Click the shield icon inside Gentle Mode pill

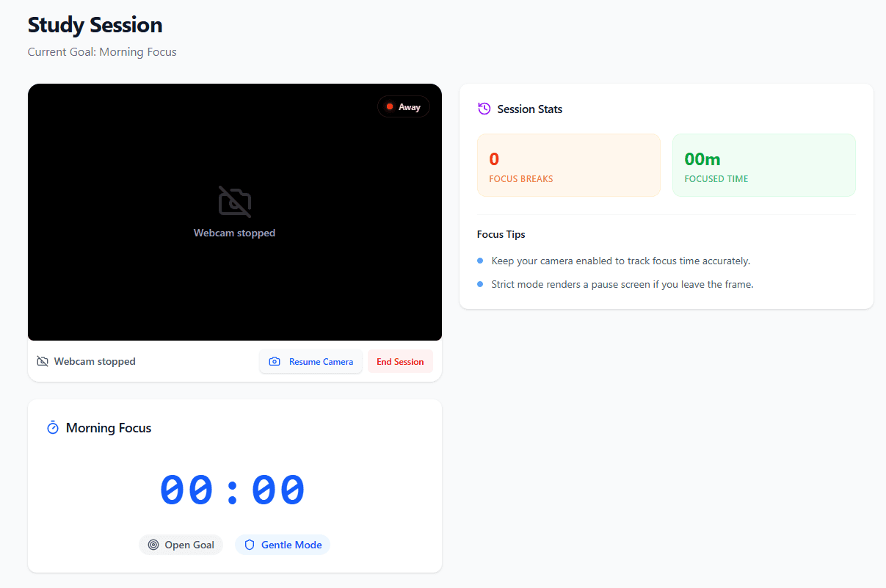click(x=250, y=545)
